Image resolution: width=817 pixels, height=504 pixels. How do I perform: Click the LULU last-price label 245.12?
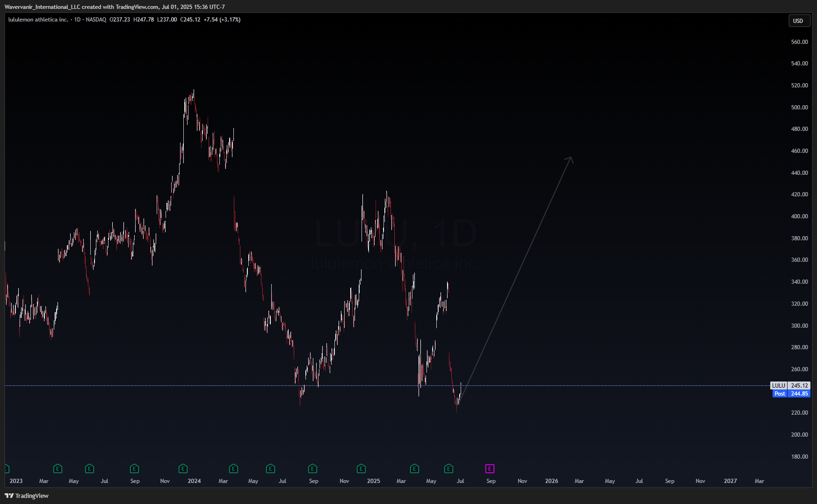pyautogui.click(x=790, y=386)
